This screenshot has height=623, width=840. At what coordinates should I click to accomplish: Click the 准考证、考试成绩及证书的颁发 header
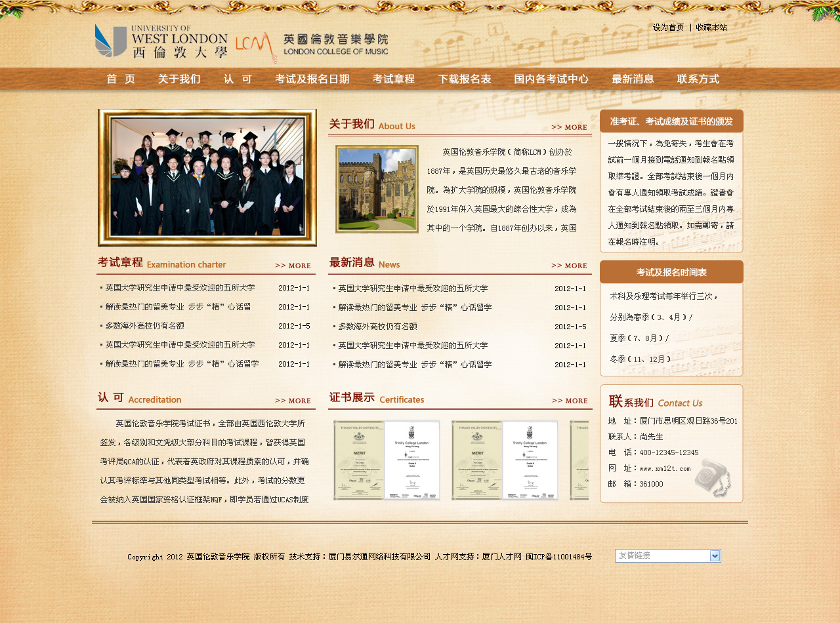(671, 121)
